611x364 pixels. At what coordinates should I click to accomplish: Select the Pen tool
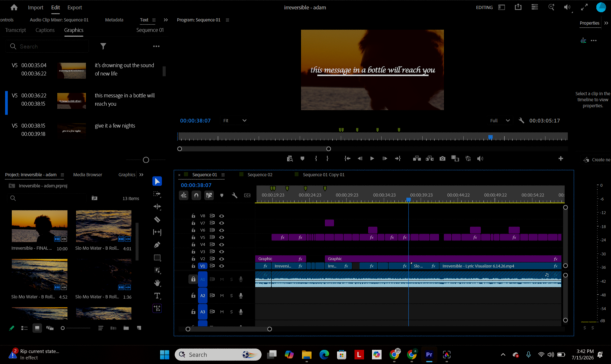click(157, 245)
